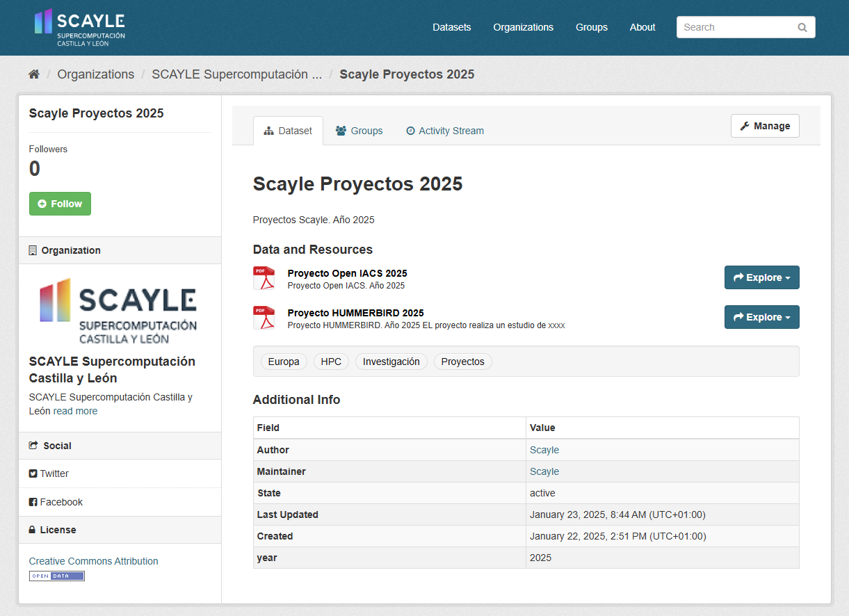The width and height of the screenshot is (849, 616).
Task: Click the Manage button
Action: (765, 126)
